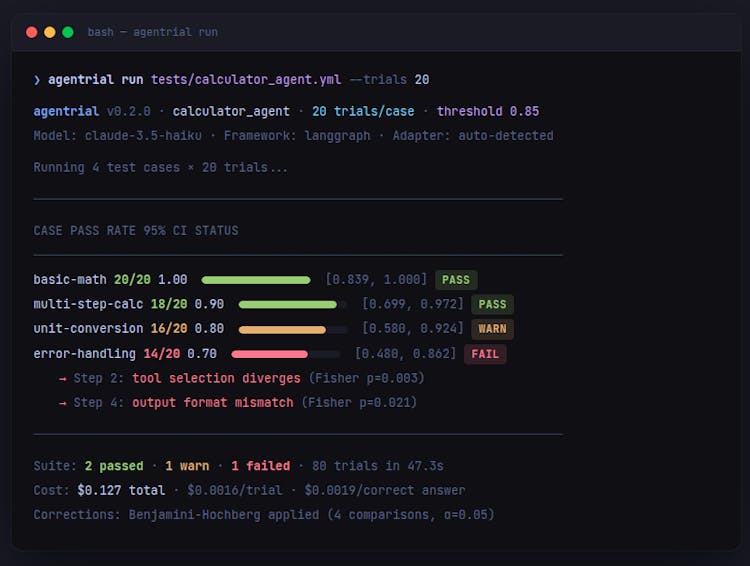Click the red arrow before Step 4

tap(62, 402)
